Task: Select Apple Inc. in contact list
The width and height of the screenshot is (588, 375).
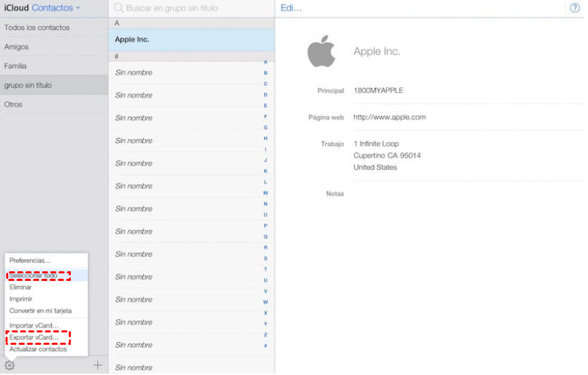Action: (132, 39)
